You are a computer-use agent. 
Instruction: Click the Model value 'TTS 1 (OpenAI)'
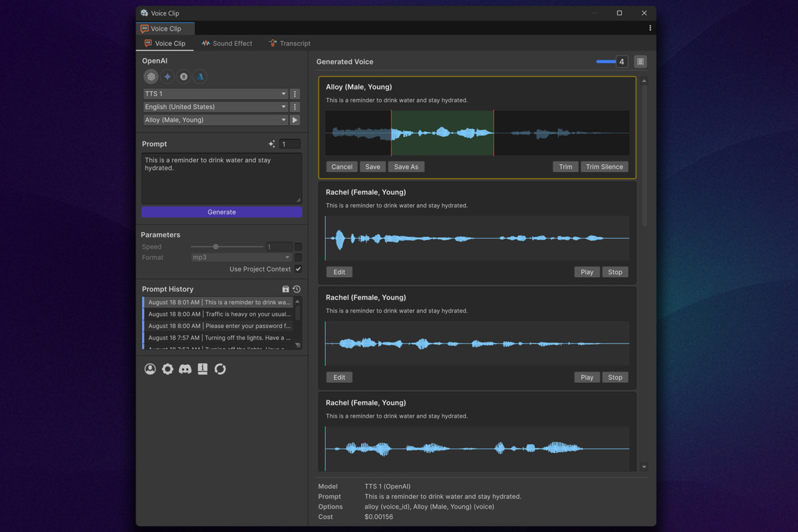coord(388,487)
